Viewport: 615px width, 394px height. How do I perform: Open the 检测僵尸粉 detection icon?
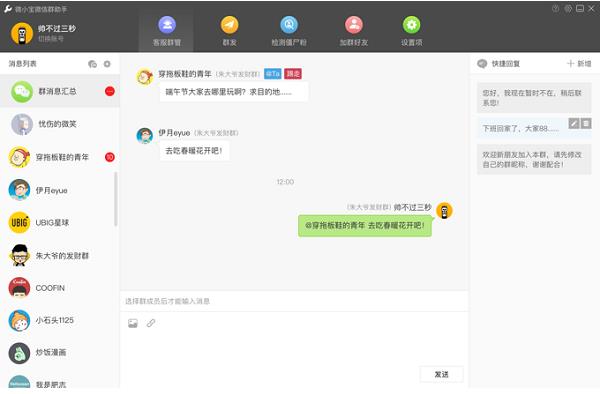[x=289, y=25]
